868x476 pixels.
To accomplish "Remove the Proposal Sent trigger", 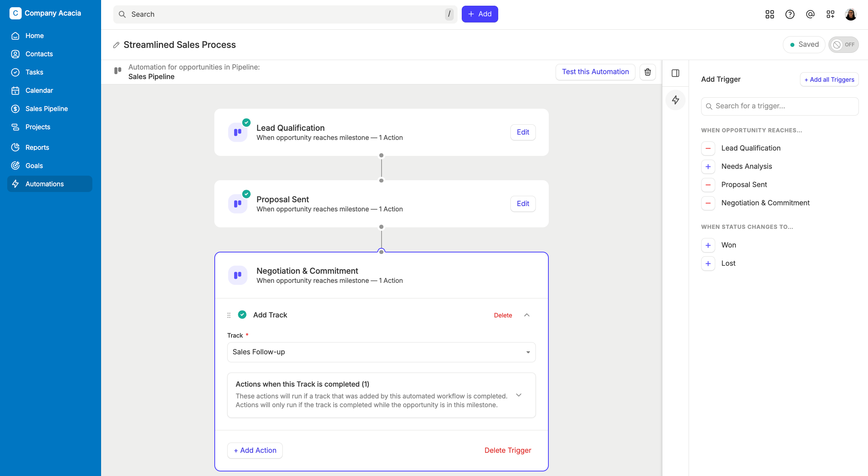I will 708,185.
